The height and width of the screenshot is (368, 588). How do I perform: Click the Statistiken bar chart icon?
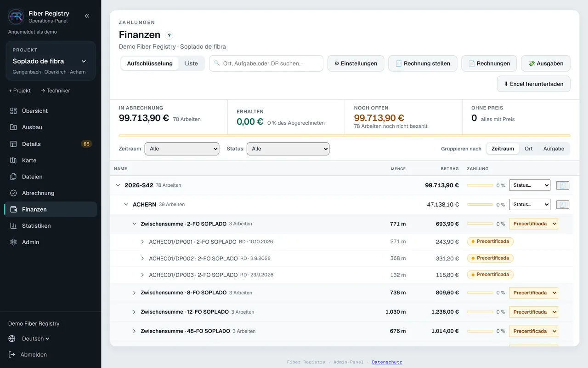pyautogui.click(x=13, y=226)
